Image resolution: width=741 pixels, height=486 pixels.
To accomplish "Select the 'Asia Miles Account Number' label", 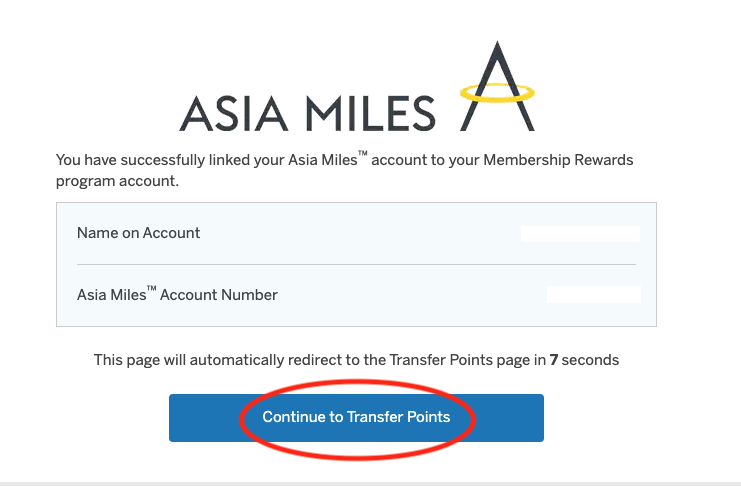I will [177, 295].
